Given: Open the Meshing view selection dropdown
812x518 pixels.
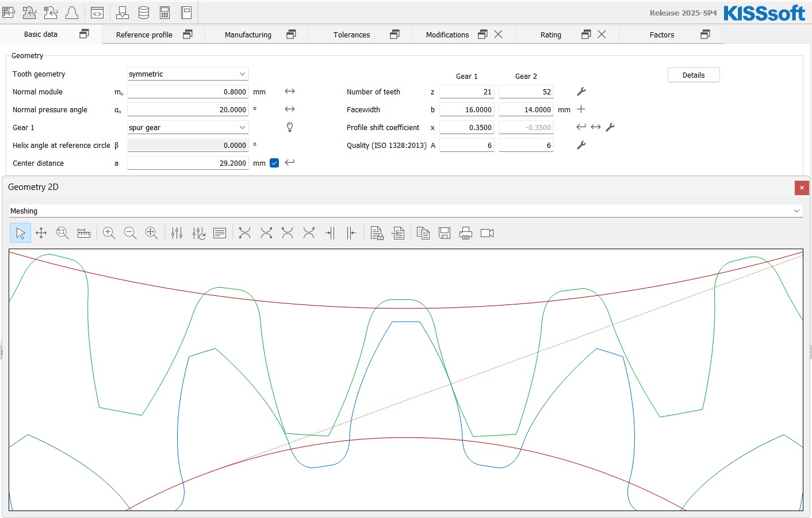Looking at the screenshot, I should tap(405, 211).
